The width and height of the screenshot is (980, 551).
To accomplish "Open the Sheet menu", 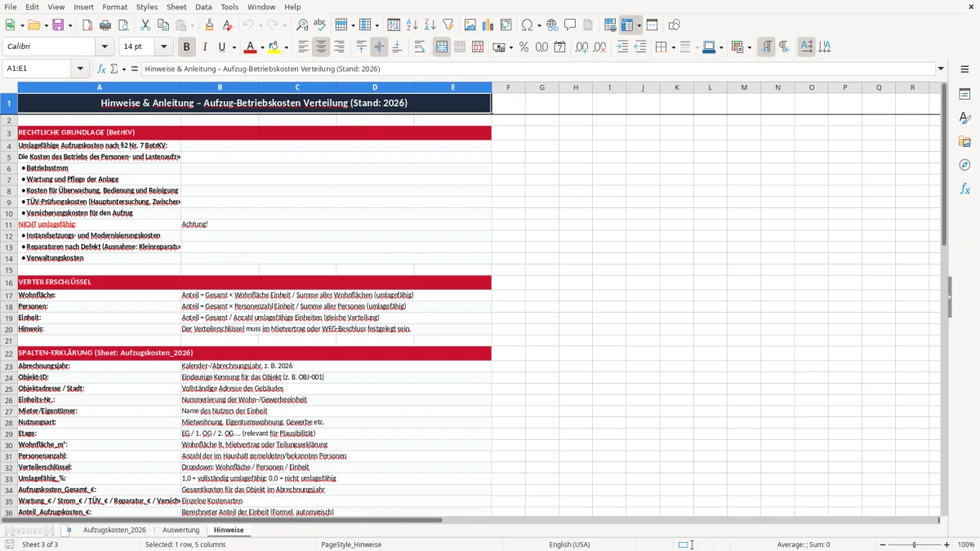I will (x=176, y=7).
